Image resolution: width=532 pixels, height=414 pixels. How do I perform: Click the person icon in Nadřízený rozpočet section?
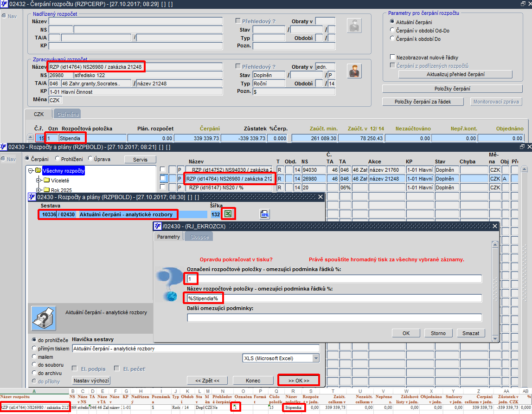click(x=354, y=26)
